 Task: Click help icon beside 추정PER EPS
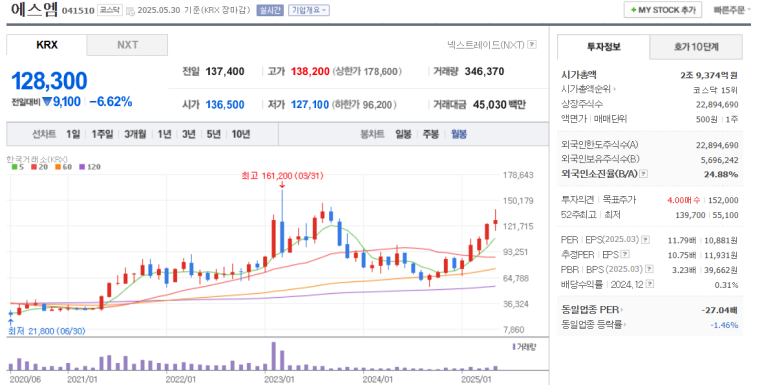tap(626, 254)
